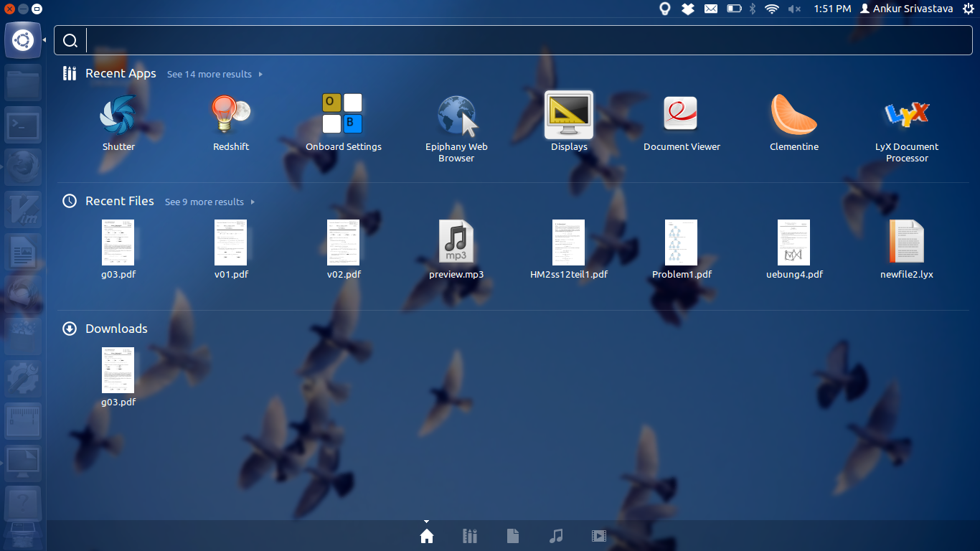The height and width of the screenshot is (551, 980).
Task: Open Ankur Srivastava user menu
Action: [x=907, y=9]
